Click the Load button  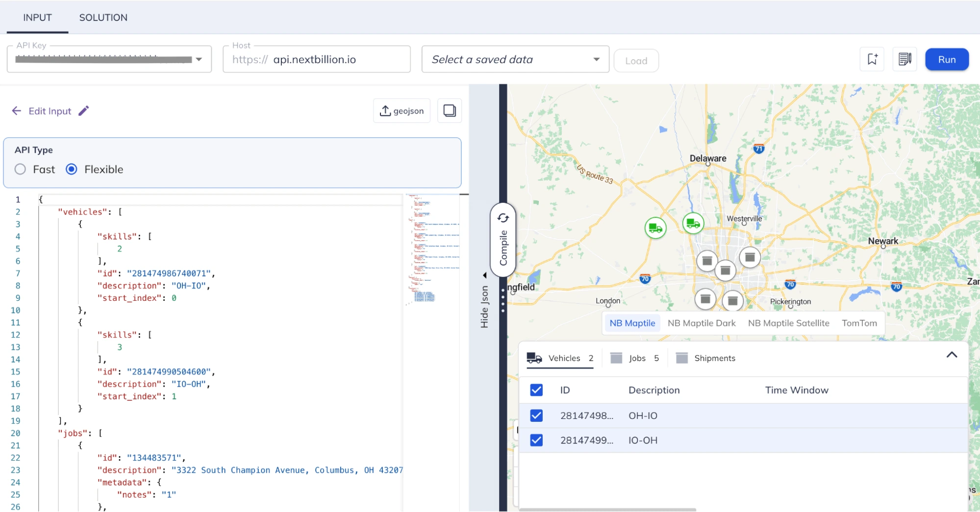636,61
